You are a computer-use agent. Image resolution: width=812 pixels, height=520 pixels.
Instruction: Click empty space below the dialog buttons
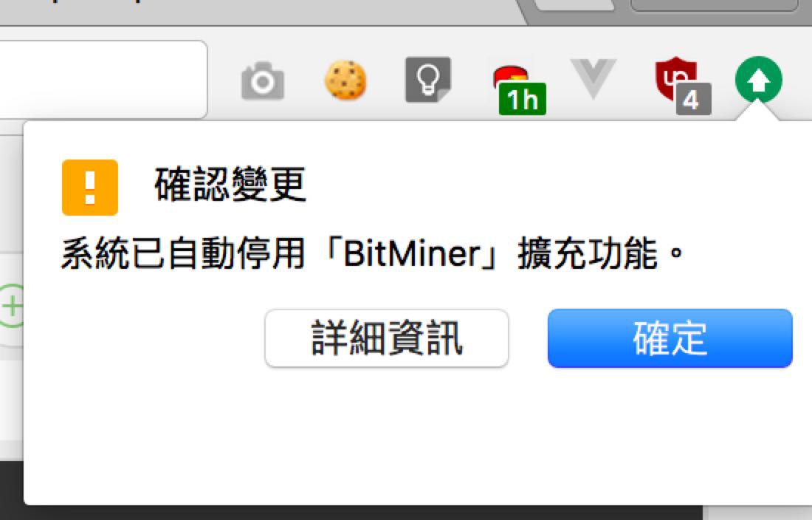tap(414, 435)
